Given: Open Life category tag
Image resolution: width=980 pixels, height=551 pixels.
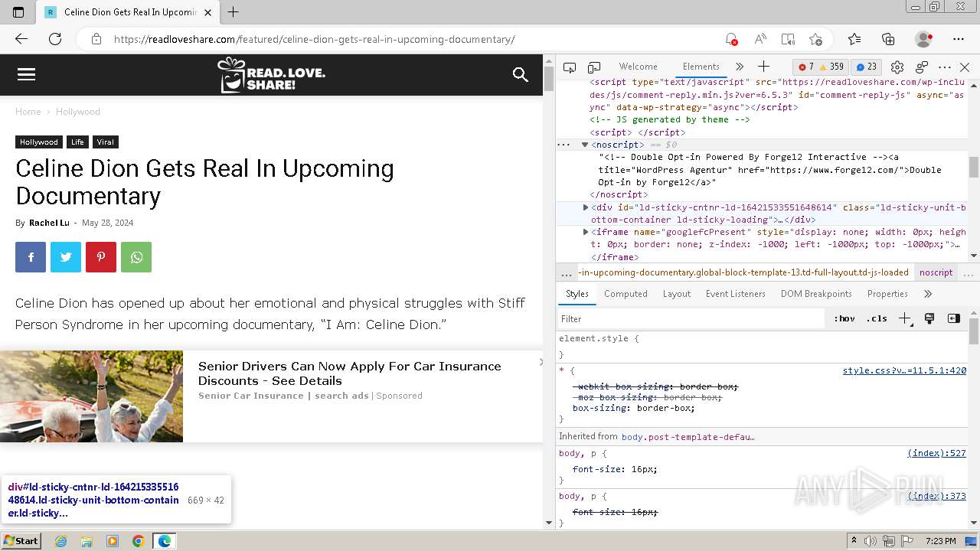Looking at the screenshot, I should [77, 142].
